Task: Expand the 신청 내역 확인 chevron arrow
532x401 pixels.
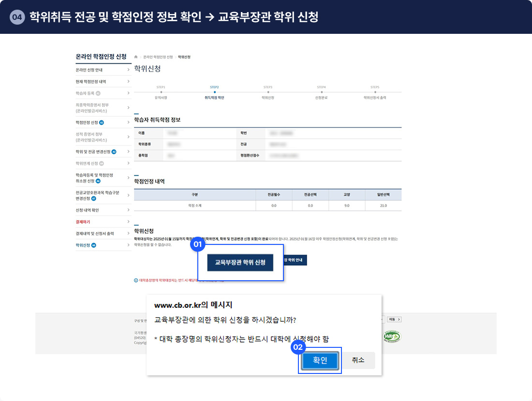Action: coord(128,210)
